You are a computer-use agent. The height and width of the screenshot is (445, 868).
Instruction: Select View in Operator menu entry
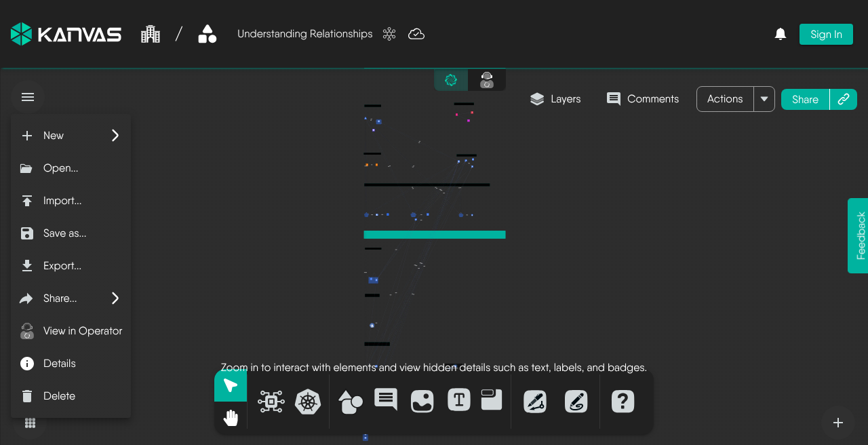[71, 331]
